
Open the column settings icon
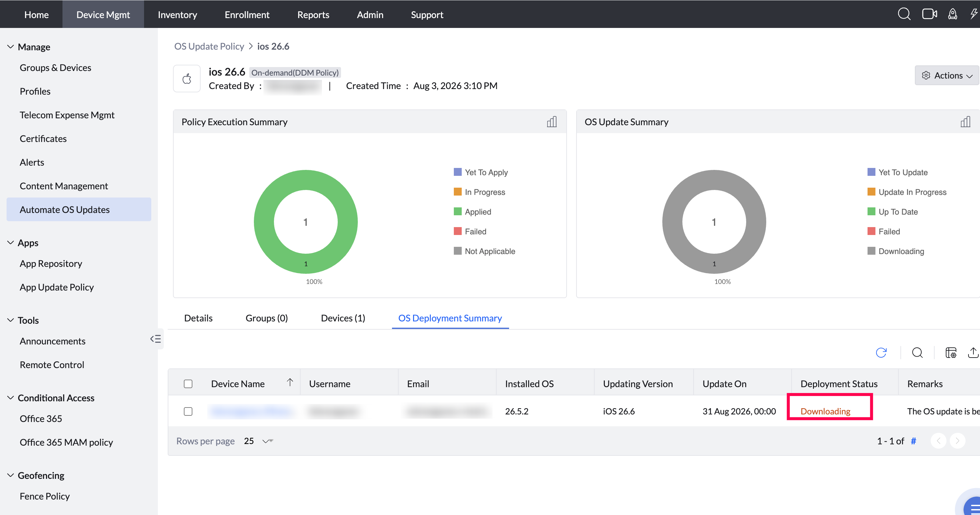click(951, 353)
